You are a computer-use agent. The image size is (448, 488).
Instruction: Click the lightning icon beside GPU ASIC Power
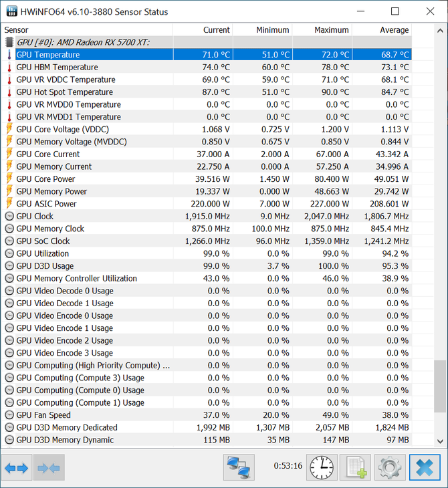[9, 203]
